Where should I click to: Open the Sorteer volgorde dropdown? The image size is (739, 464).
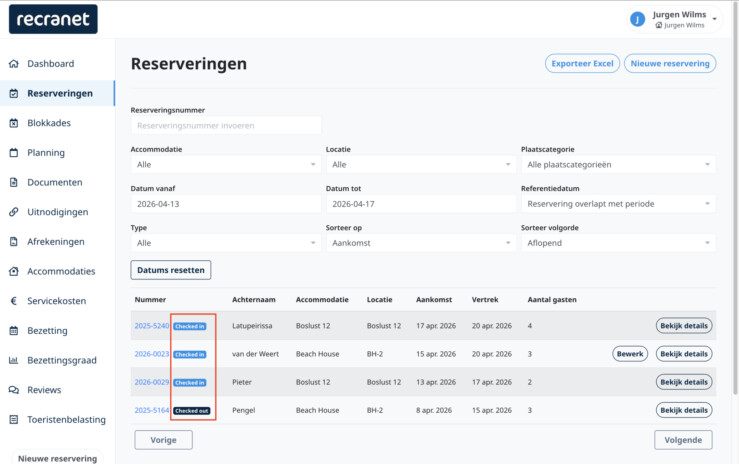tap(618, 243)
